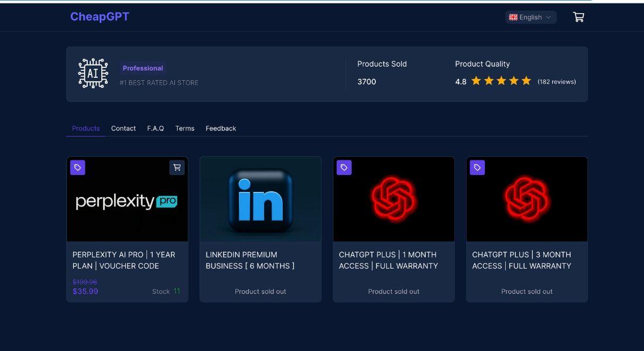Click the LinkedIn product image

pyautogui.click(x=261, y=199)
